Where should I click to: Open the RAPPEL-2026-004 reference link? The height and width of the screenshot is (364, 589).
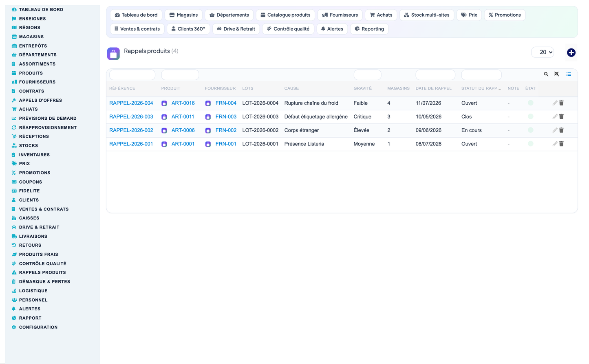pos(131,103)
